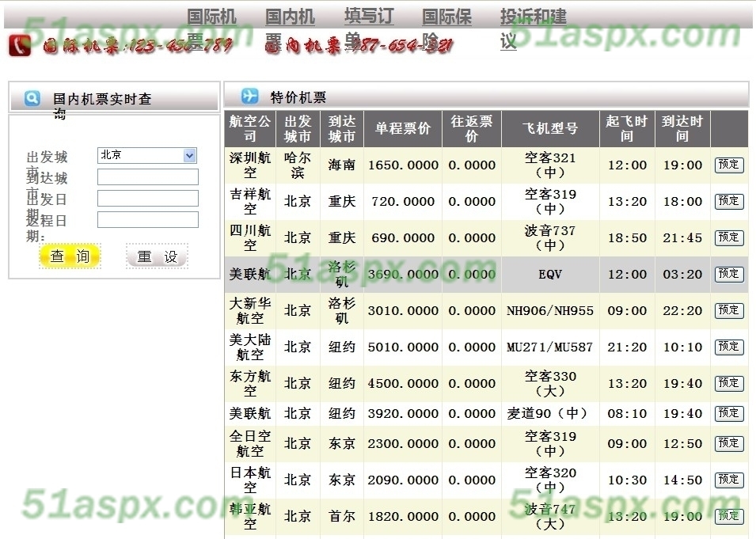Book the 日本航空 flight to 东京
Screen dimensions: 756x539
coord(729,480)
